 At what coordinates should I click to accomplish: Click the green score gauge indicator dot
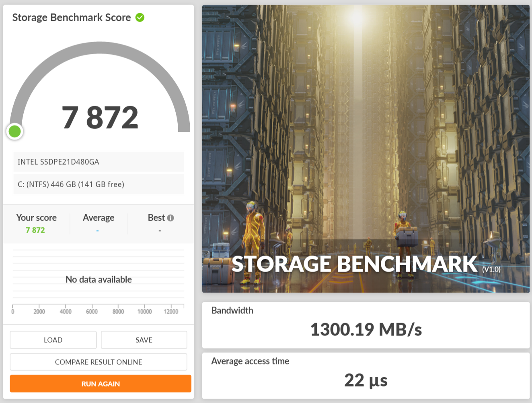tap(15, 131)
